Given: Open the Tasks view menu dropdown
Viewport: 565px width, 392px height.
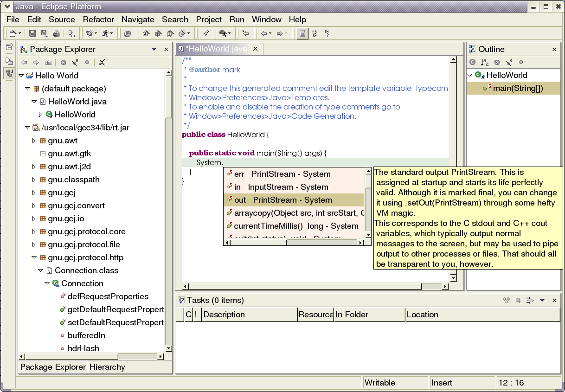Looking at the screenshot, I should pyautogui.click(x=542, y=301).
